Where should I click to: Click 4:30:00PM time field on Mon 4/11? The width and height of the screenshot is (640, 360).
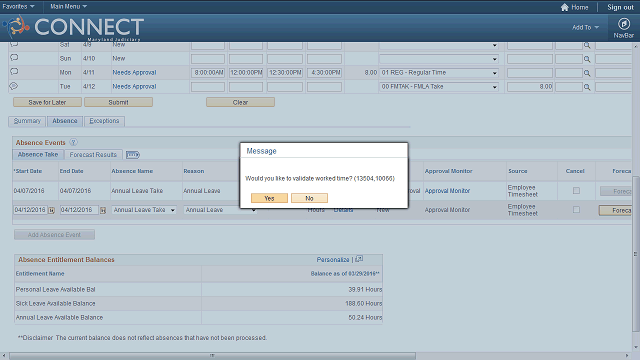(x=324, y=73)
